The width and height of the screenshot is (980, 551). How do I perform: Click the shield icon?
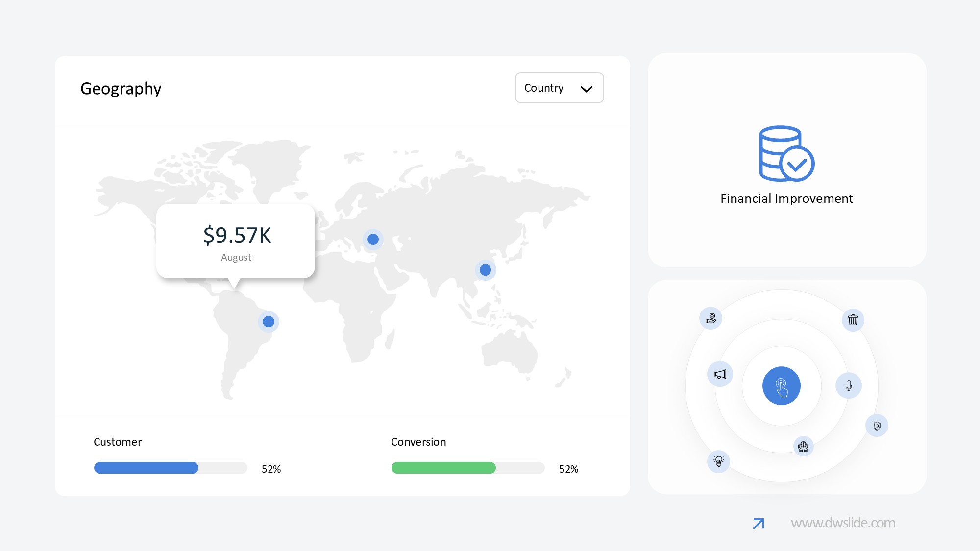tap(877, 426)
